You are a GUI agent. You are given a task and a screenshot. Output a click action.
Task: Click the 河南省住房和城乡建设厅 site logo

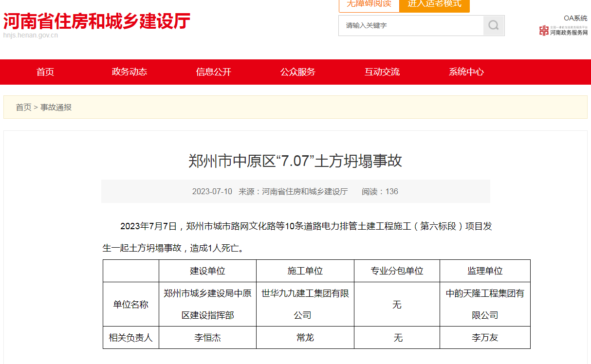(x=96, y=21)
